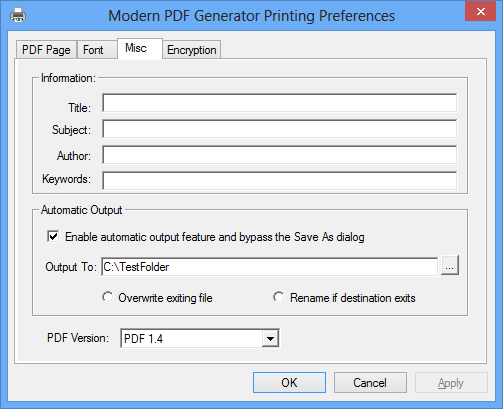Click the Keywords input field

click(x=279, y=180)
